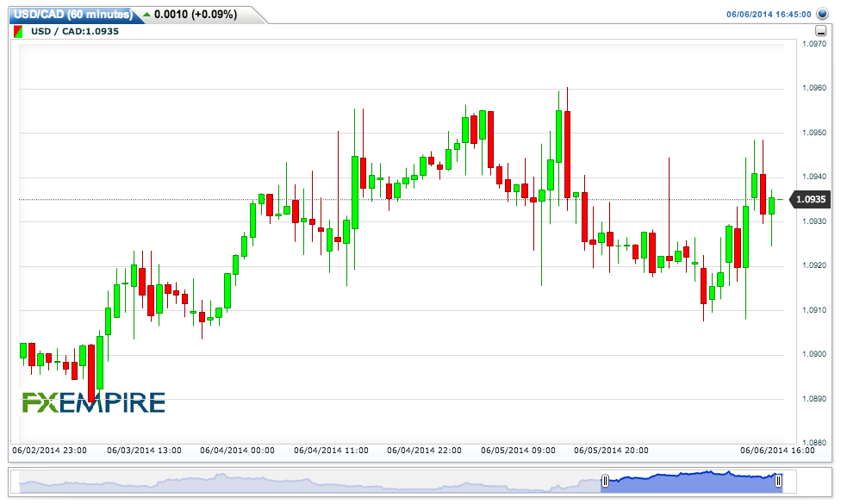The width and height of the screenshot is (841, 504).
Task: Click the blue globe icon at top right
Action: point(822,14)
